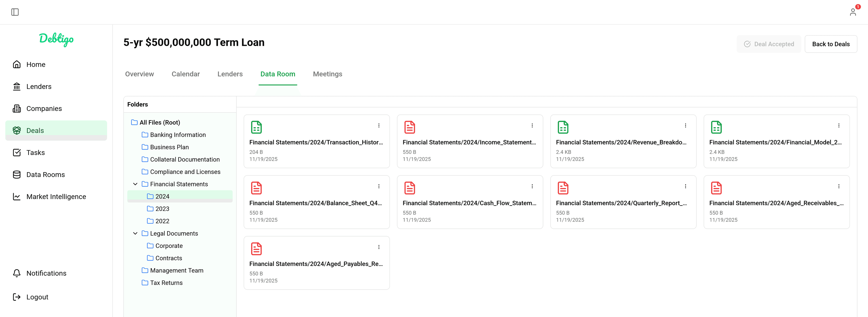
Task: Collapse the Financial Statements folder
Action: point(135,184)
